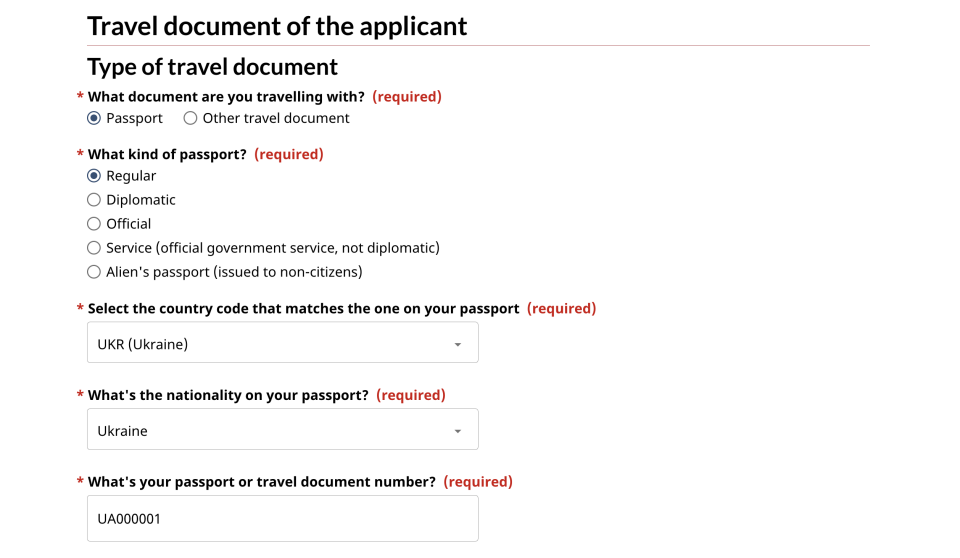
Task: Select Regular passport type
Action: coord(94,176)
